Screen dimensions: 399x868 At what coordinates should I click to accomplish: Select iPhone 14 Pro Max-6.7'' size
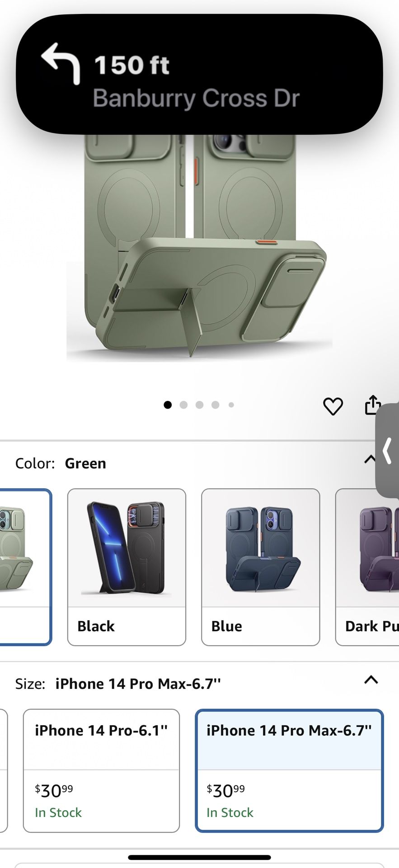tap(289, 770)
